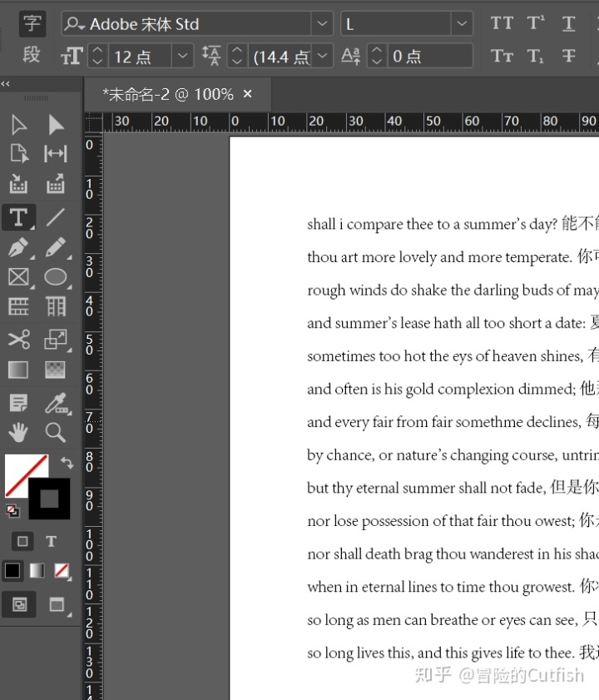Pick the Line tool
The image size is (599, 700).
pos(56,217)
